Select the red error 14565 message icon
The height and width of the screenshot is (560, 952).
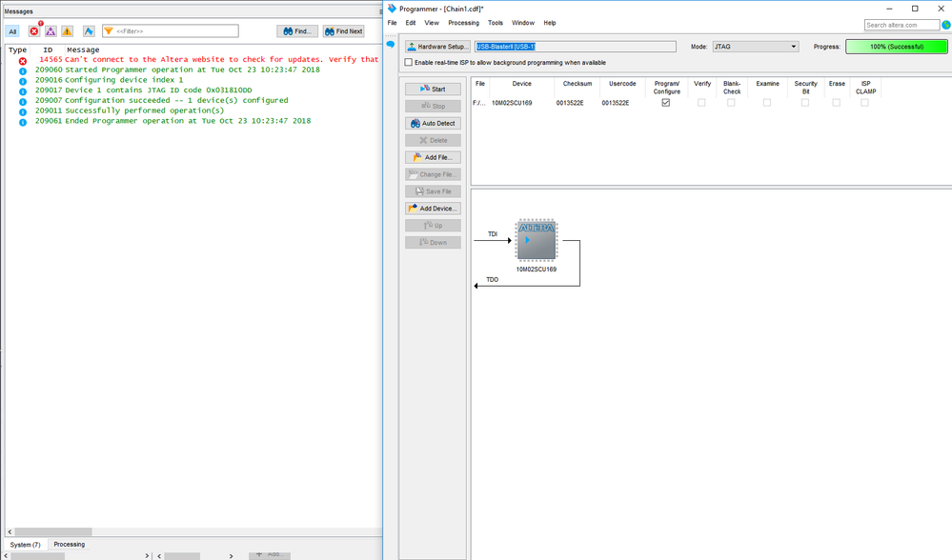click(x=23, y=61)
